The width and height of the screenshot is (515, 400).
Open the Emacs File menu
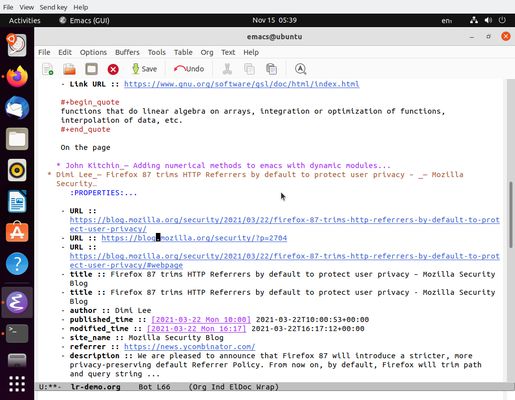[44, 52]
